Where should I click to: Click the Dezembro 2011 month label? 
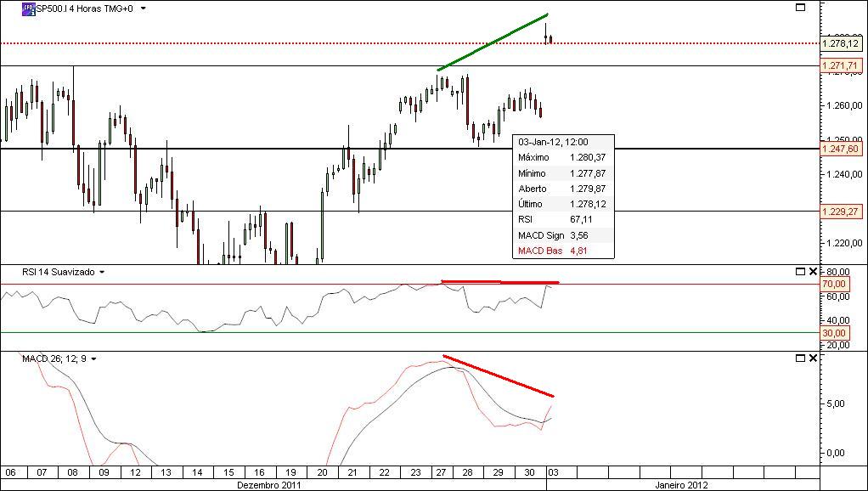(x=269, y=485)
